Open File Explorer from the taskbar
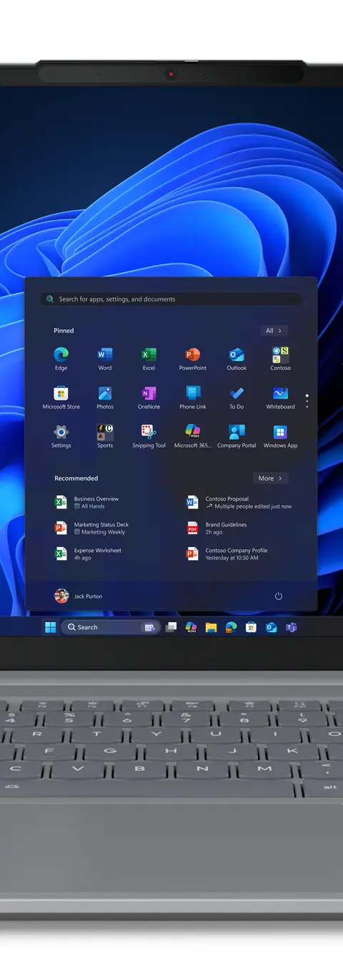 tap(211, 627)
